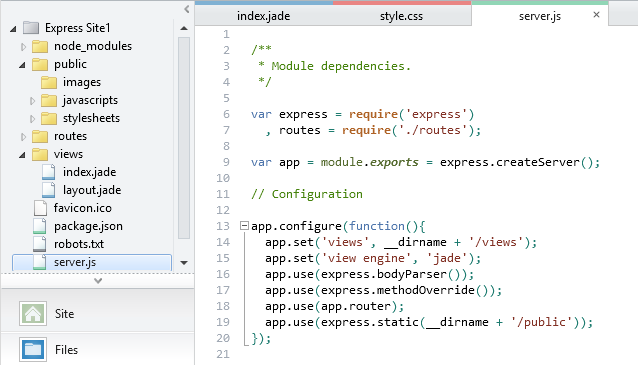Click the 'view engine' string on line 15
Screen dimensions: 638x365
coord(366,258)
